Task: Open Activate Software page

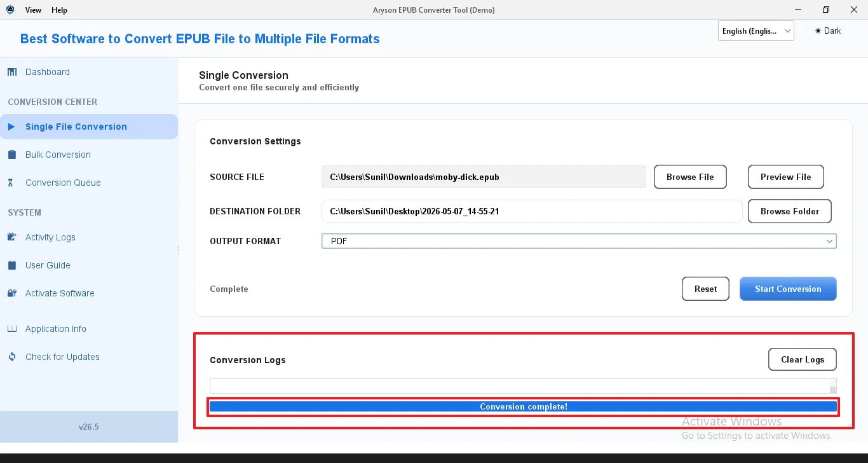Action: [x=60, y=293]
